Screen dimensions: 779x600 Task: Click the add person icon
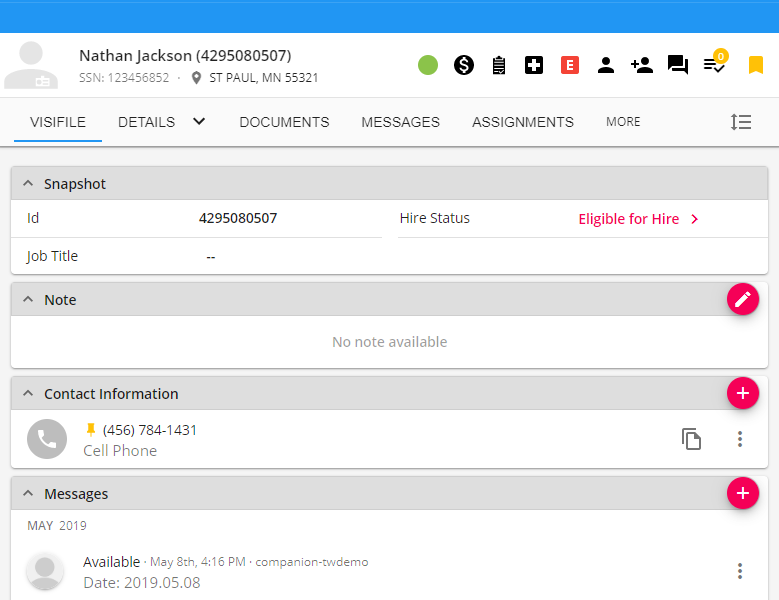(x=641, y=65)
